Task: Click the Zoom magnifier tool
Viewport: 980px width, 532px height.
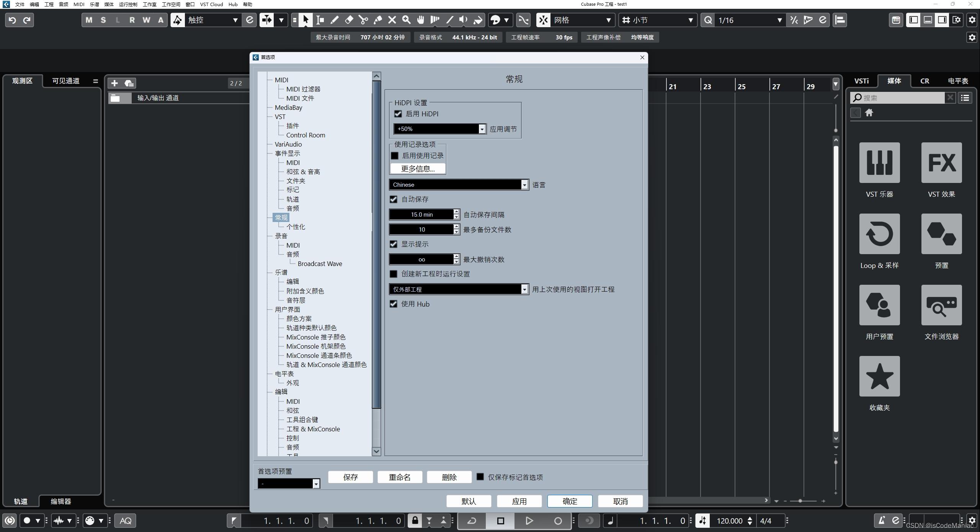Action: 406,20
